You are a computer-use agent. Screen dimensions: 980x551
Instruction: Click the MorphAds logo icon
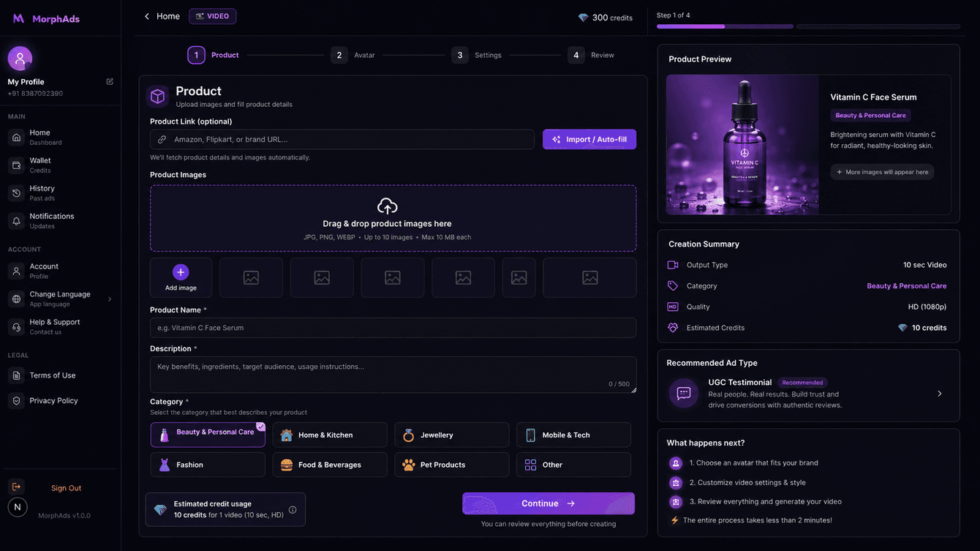point(18,18)
